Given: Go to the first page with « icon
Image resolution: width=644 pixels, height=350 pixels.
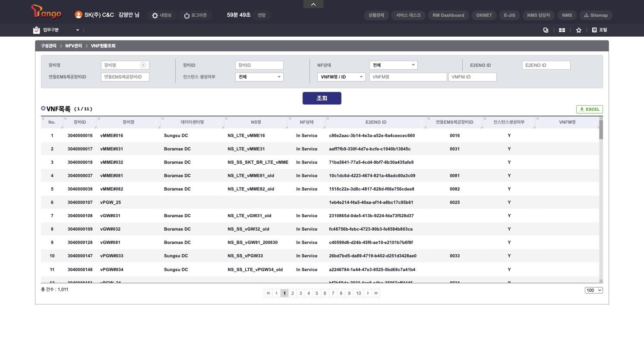Looking at the screenshot, I should (x=268, y=293).
